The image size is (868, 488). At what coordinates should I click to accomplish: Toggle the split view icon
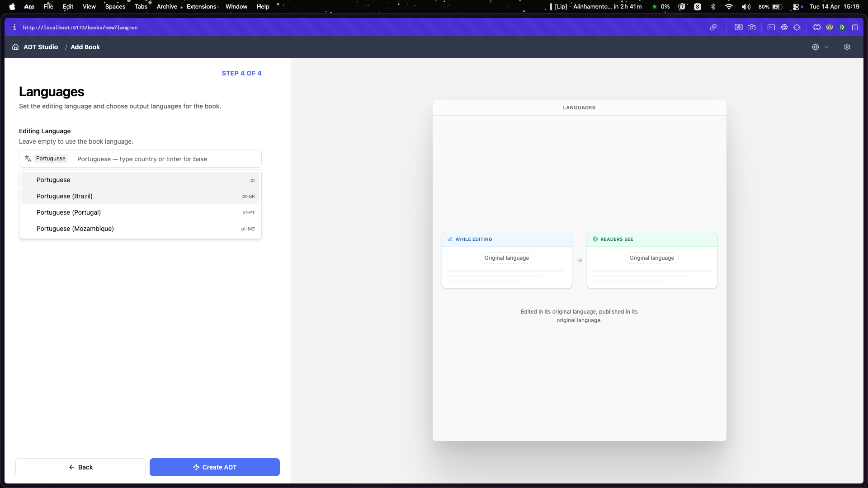click(855, 28)
